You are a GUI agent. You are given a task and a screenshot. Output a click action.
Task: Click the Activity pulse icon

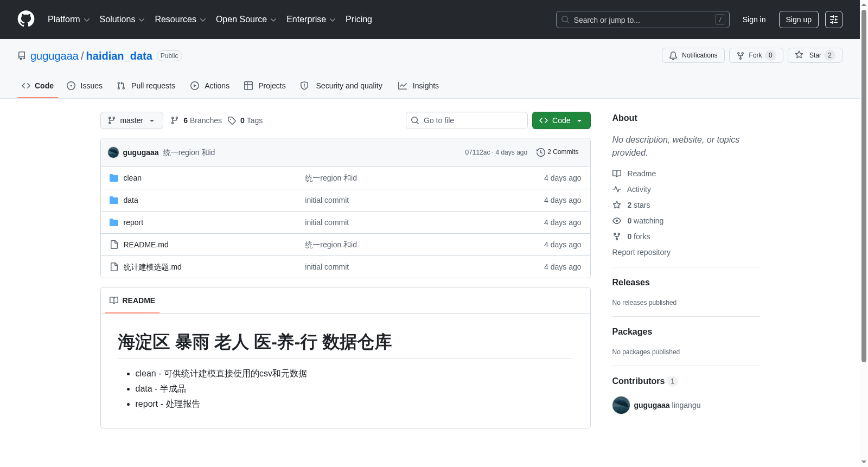click(617, 189)
